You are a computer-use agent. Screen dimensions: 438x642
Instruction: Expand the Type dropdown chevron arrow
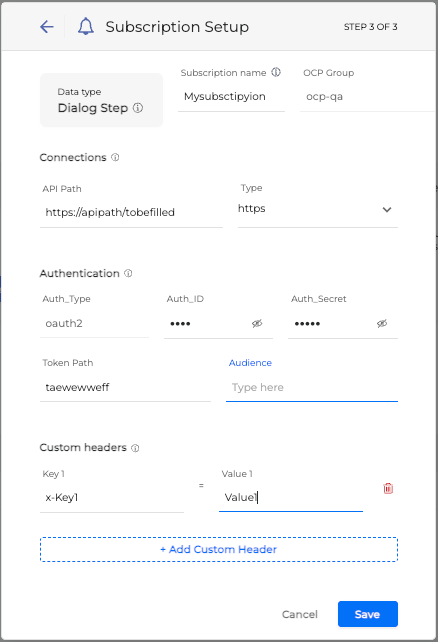387,210
